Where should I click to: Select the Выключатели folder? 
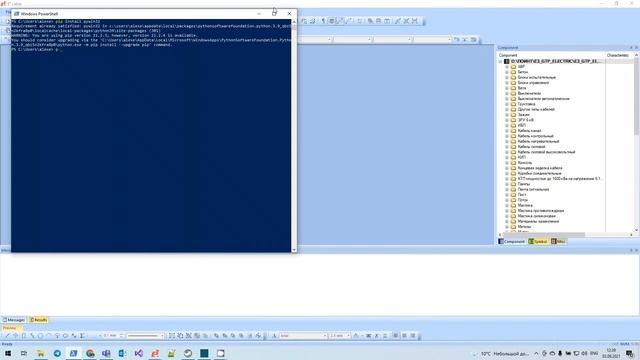pos(529,93)
